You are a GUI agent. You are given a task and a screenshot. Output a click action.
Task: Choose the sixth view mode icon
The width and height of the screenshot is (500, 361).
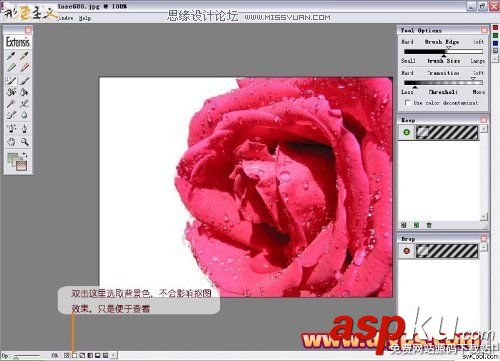pyautogui.click(x=105, y=356)
